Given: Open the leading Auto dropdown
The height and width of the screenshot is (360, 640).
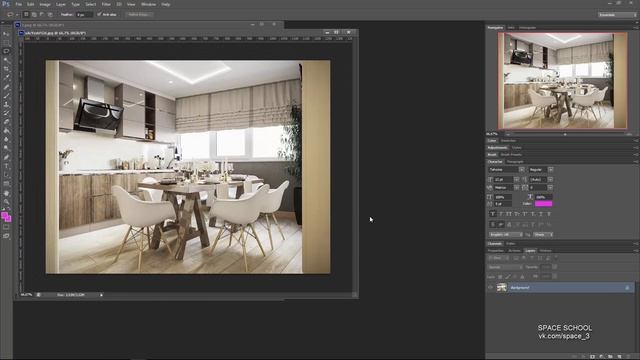Looking at the screenshot, I should tap(551, 179).
